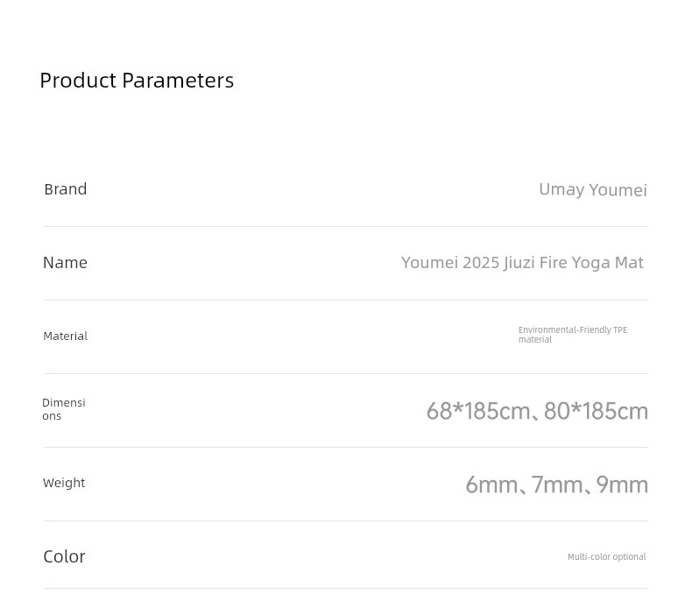Viewport: 692px width, 616px height.
Task: Select the Dimensions label
Action: tap(64, 409)
